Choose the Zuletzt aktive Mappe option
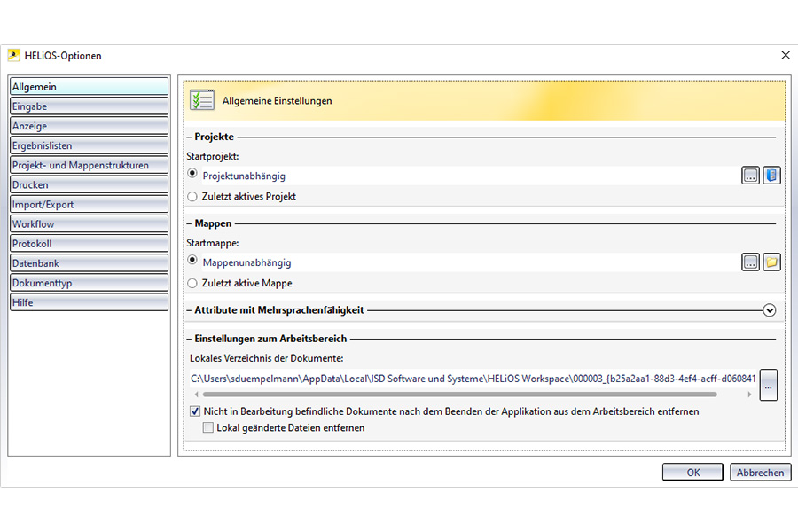 coord(192,283)
